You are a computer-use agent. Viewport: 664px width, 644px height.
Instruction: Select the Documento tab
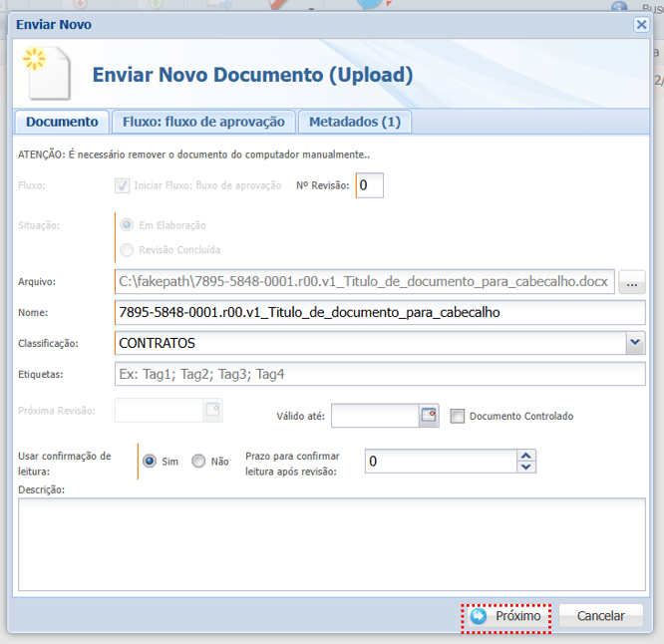click(x=62, y=122)
